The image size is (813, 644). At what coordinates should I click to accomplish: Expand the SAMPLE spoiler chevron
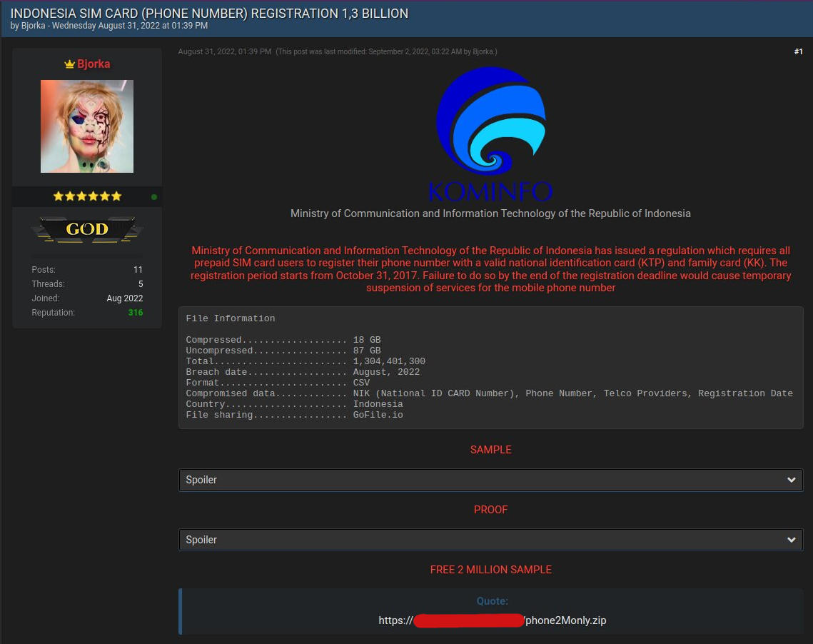point(791,480)
